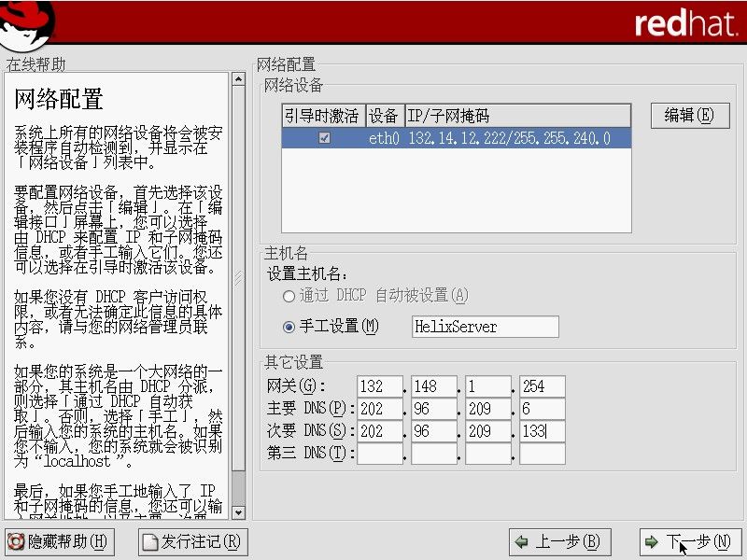Select hostname automatically via DHCP option
747x560 pixels.
point(289,296)
